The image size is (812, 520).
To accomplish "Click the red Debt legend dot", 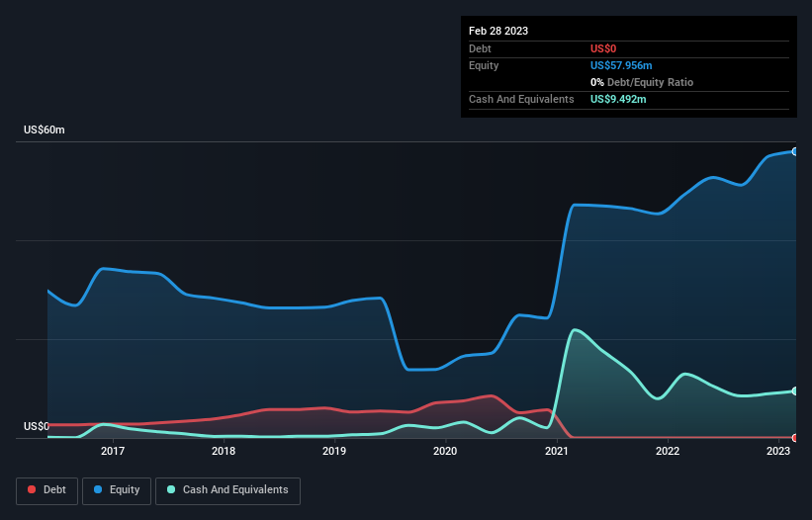I will pos(32,489).
